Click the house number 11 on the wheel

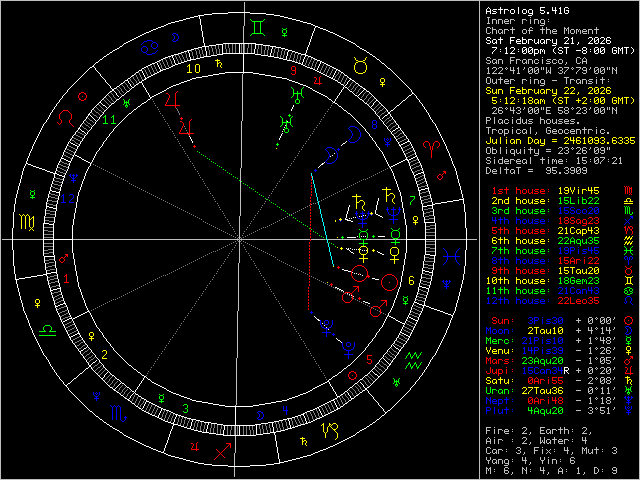click(109, 119)
